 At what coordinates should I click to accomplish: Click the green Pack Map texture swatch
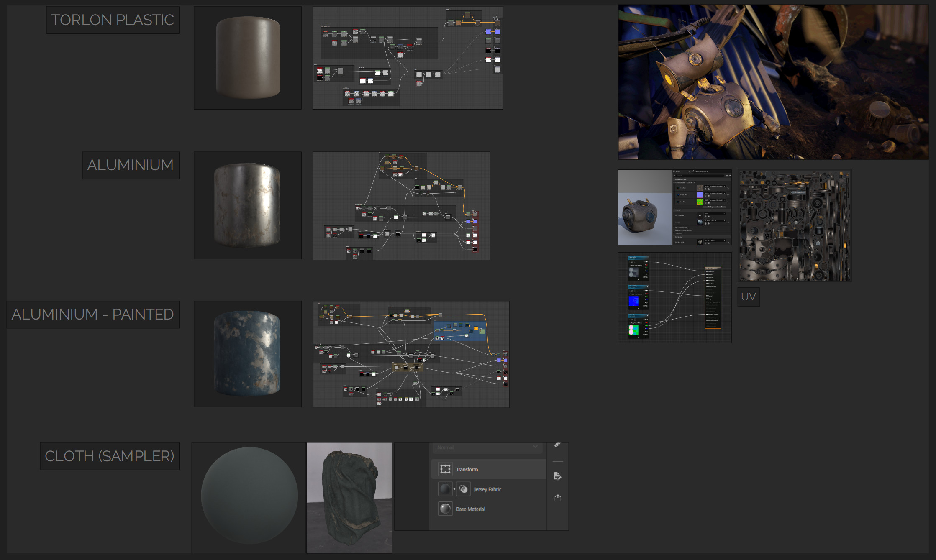(700, 202)
